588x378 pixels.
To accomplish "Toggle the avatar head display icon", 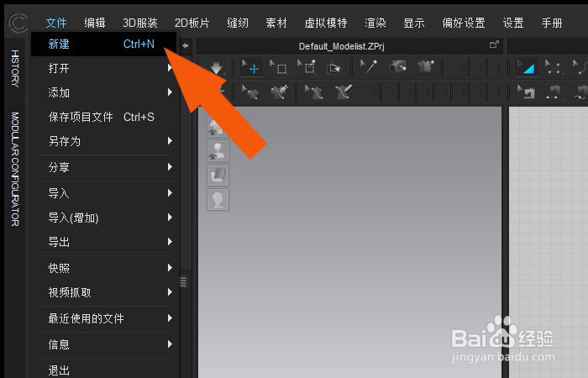I will [x=218, y=200].
